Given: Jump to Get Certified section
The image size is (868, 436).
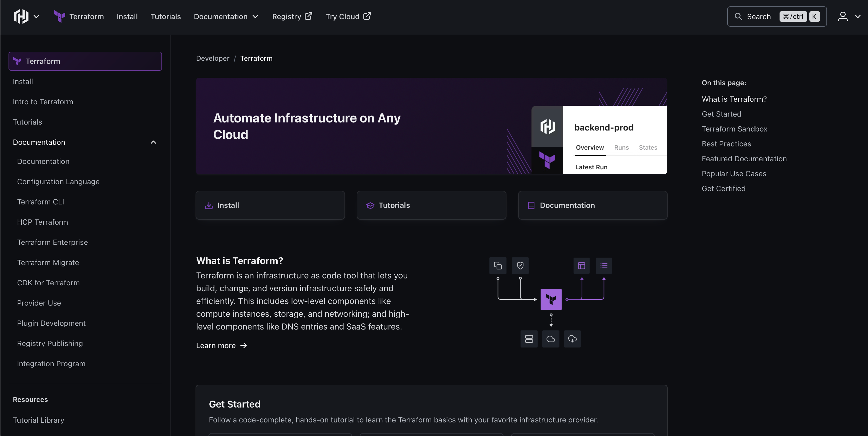Looking at the screenshot, I should [723, 188].
